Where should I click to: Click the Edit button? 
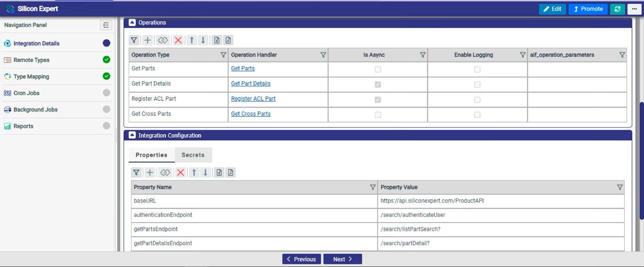(x=552, y=9)
